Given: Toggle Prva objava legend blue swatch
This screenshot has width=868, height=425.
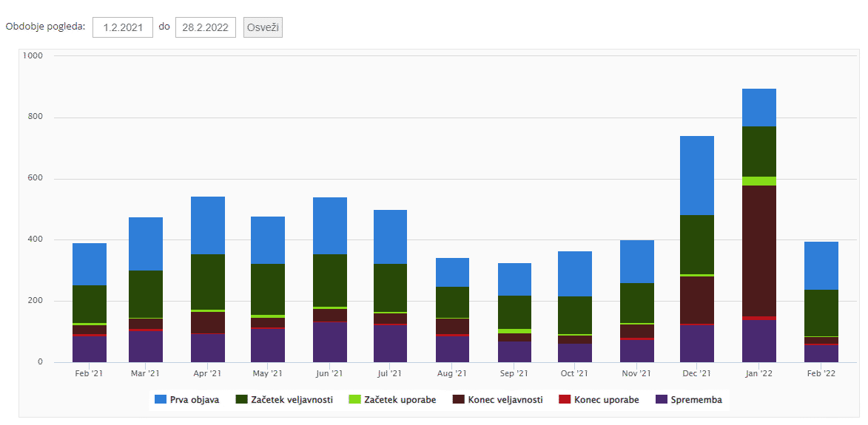Looking at the screenshot, I should [x=160, y=400].
